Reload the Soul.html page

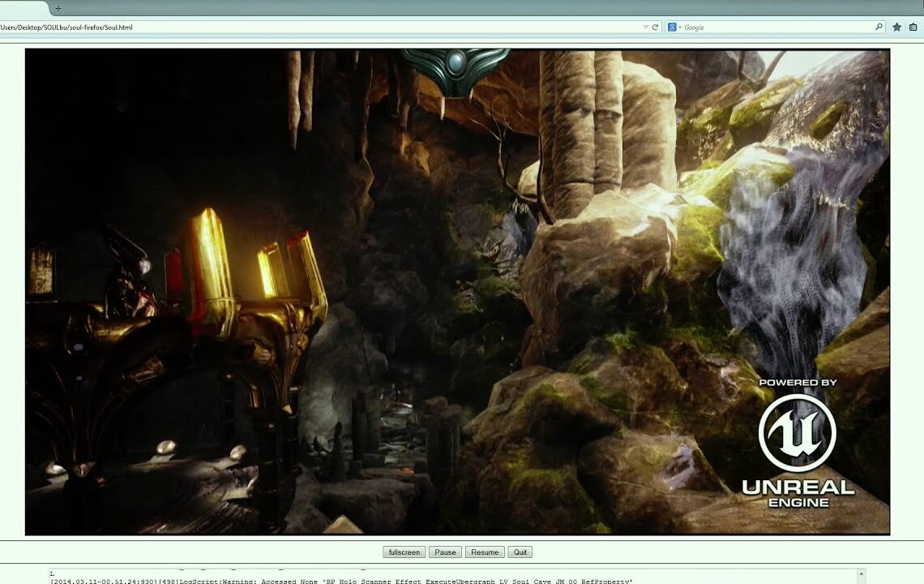pos(655,27)
